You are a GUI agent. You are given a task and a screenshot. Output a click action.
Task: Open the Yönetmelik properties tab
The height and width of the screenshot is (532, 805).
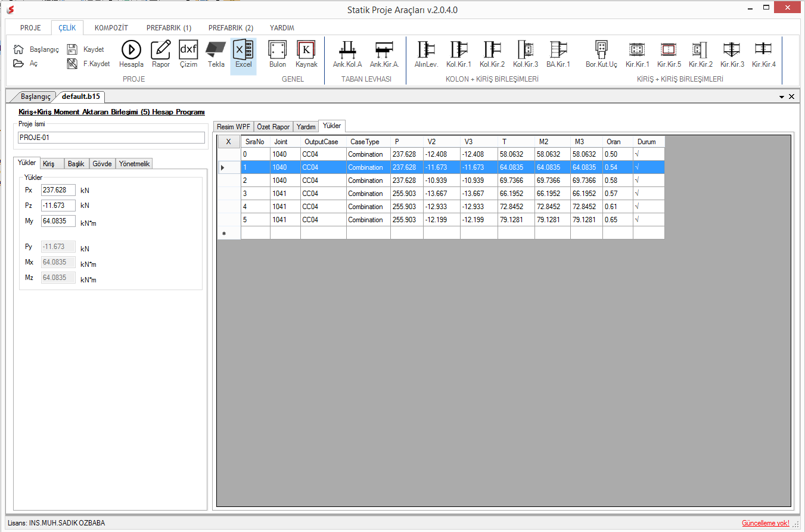click(135, 163)
